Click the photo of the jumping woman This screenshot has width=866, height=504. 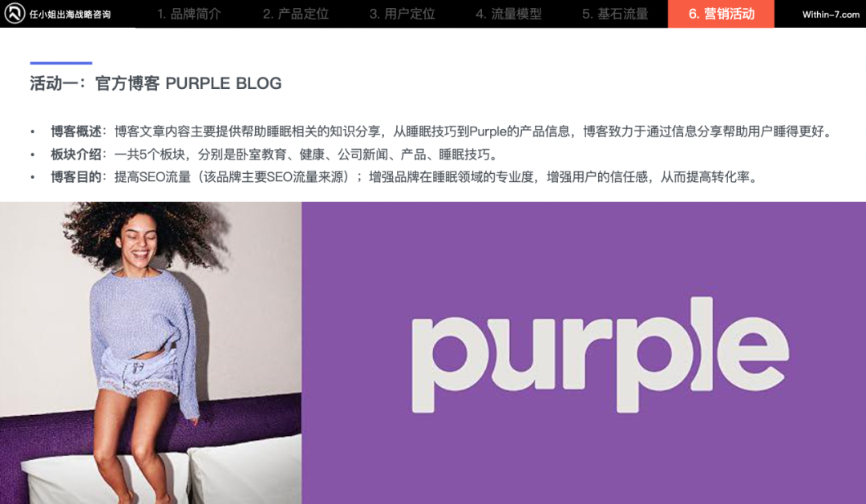pos(151,353)
